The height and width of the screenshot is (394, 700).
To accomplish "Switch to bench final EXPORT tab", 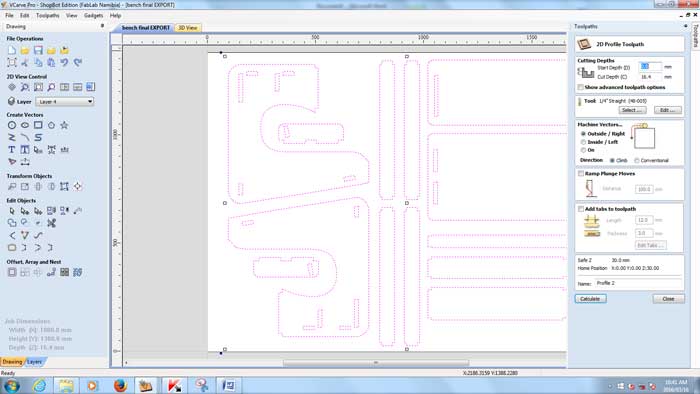I will pos(146,28).
